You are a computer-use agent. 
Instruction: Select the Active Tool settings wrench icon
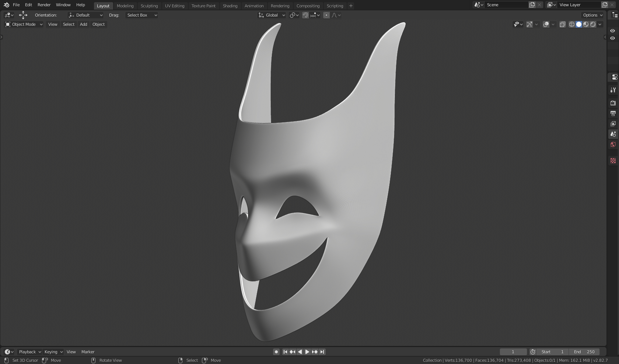click(x=613, y=90)
